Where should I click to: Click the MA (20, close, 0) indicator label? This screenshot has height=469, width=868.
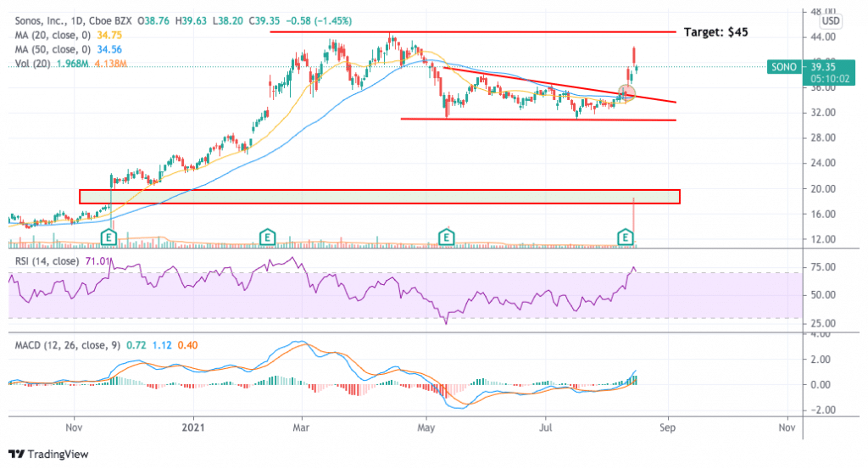coord(53,35)
